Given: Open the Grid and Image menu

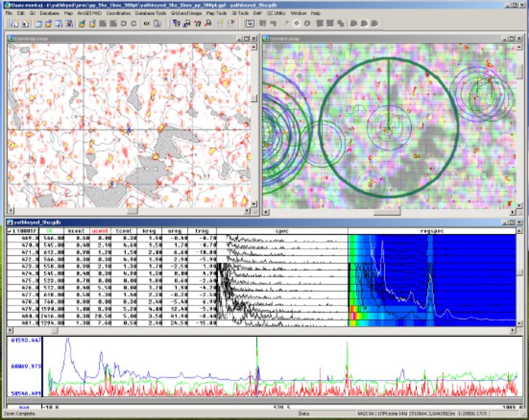Looking at the screenshot, I should coord(186,12).
